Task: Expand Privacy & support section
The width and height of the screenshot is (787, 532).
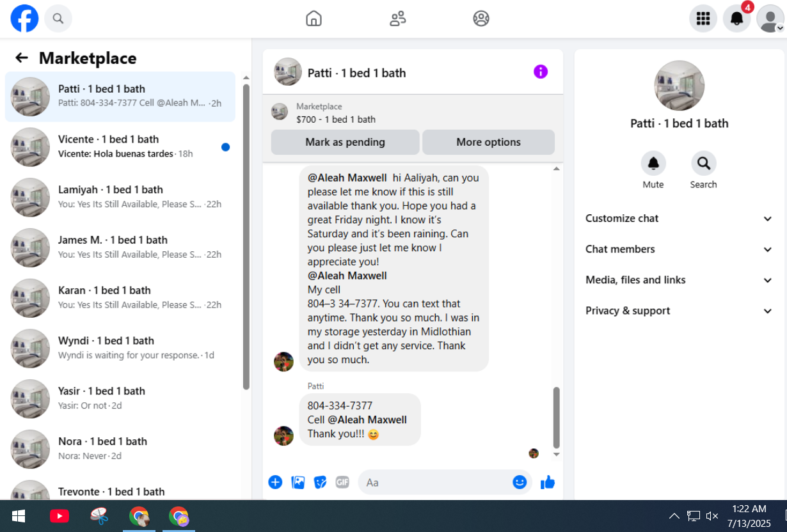Action: (680, 311)
